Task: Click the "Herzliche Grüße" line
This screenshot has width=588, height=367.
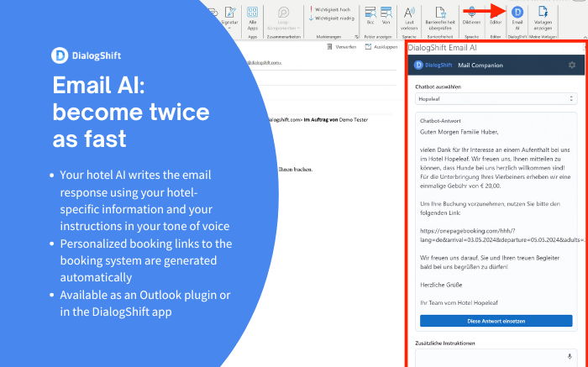Action: (x=441, y=285)
